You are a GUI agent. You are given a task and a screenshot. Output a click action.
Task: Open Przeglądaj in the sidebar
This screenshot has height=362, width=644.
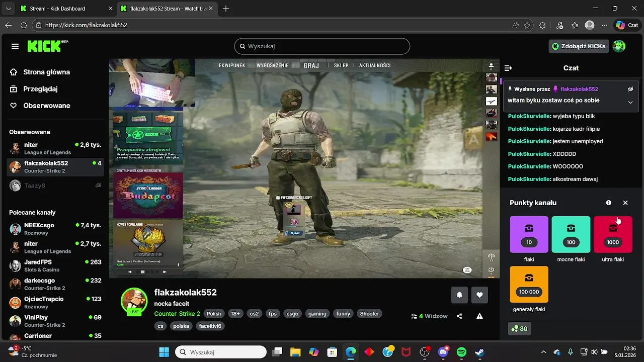[40, 89]
